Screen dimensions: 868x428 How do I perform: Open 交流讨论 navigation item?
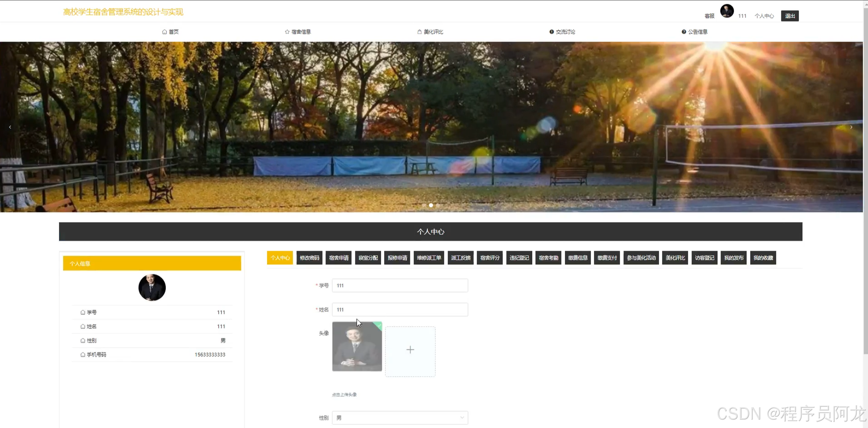click(562, 32)
